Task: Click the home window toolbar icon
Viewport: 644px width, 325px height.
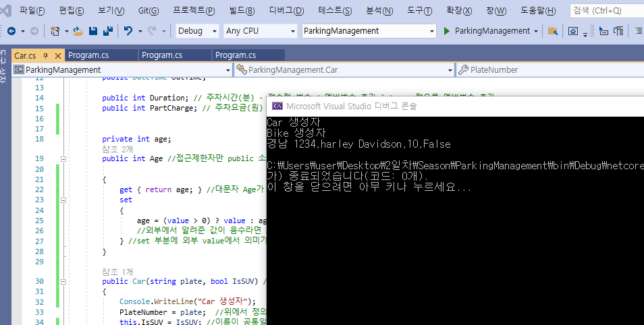Action: (x=573, y=31)
